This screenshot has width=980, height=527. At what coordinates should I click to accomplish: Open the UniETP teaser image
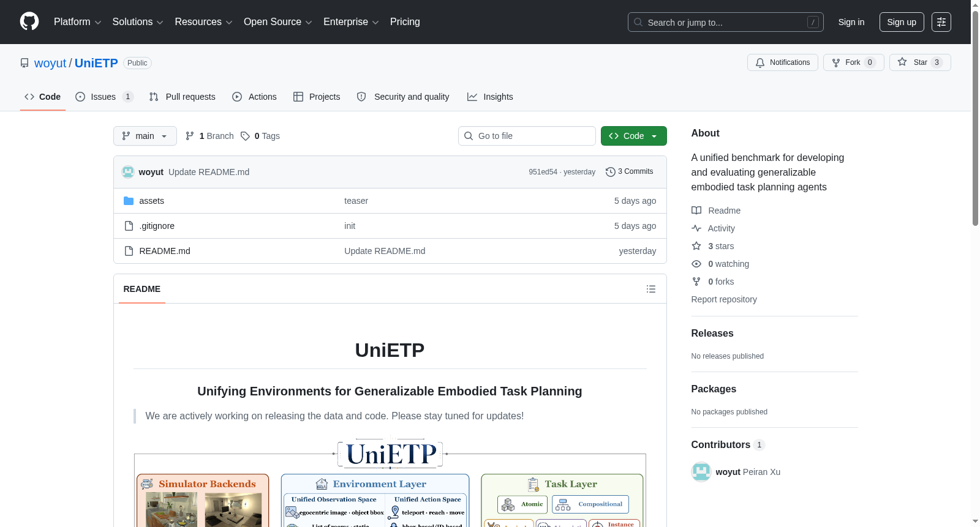pyautogui.click(x=390, y=480)
